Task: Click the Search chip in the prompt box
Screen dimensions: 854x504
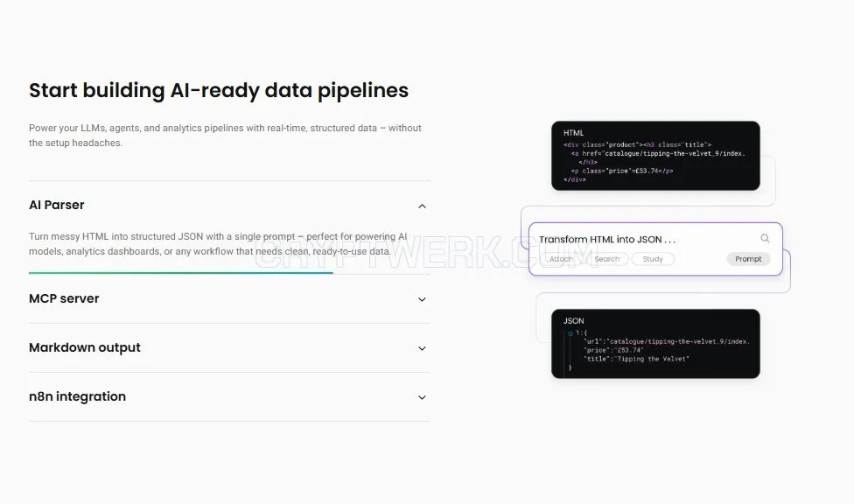Action: 606,259
